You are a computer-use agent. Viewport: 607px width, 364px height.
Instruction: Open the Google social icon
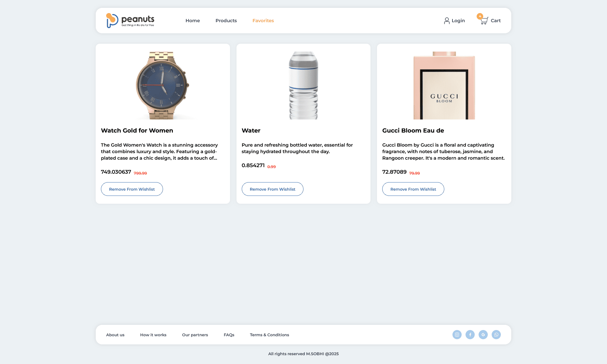[x=483, y=335]
